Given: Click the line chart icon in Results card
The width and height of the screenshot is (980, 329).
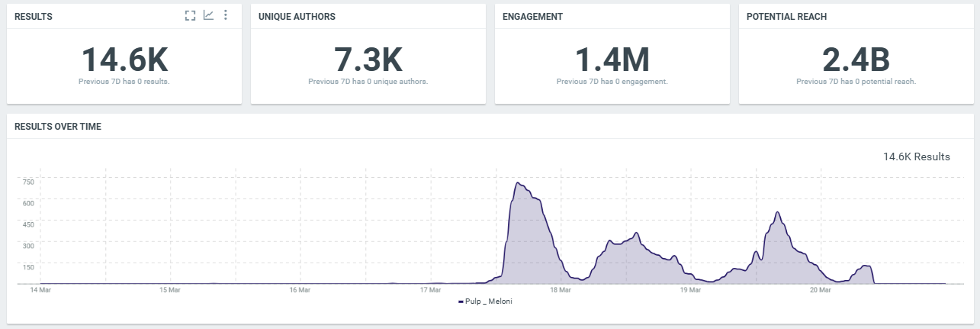Looking at the screenshot, I should point(208,16).
